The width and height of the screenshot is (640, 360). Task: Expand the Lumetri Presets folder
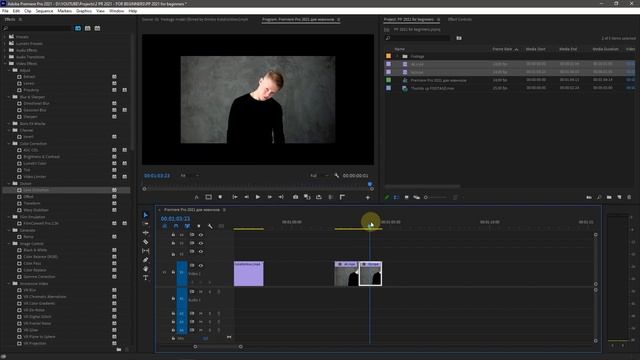(5, 43)
